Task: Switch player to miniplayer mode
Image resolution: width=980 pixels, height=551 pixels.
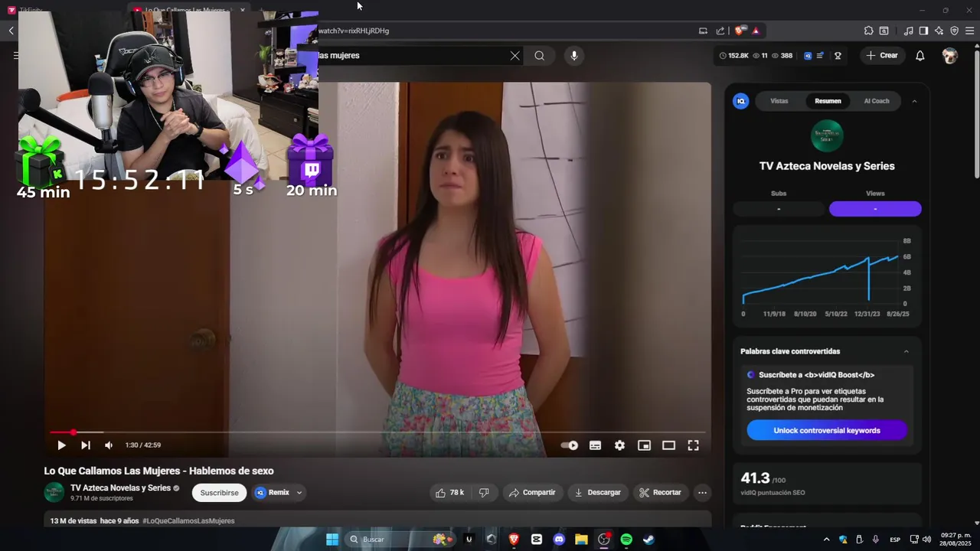Action: 644,445
